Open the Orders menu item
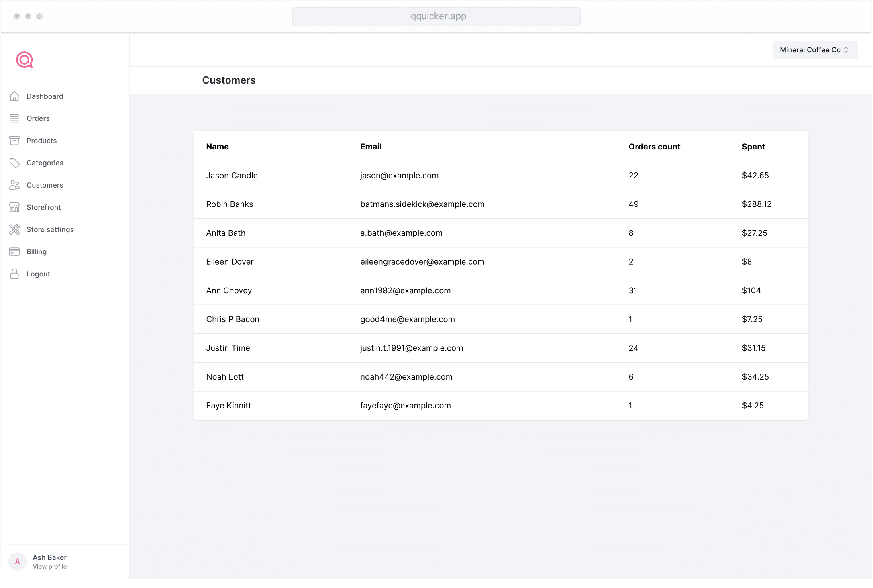 pos(38,118)
